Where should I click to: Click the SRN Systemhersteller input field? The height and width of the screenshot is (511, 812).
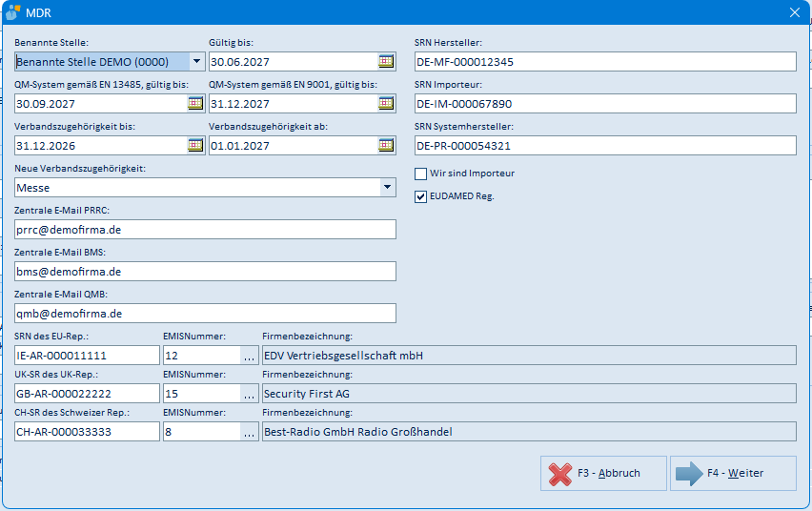605,146
